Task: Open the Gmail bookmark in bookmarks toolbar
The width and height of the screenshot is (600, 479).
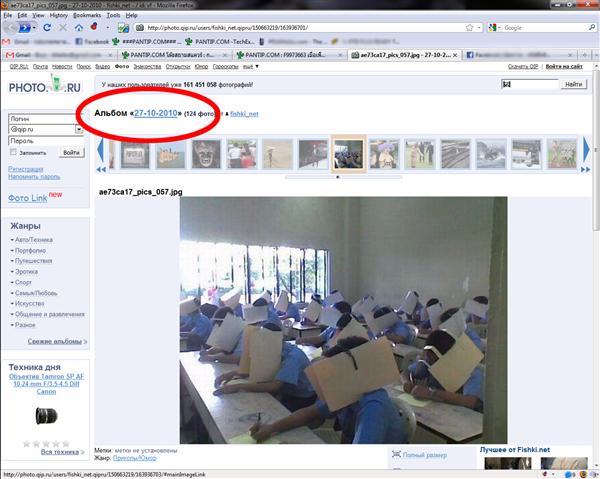Action: coord(36,41)
